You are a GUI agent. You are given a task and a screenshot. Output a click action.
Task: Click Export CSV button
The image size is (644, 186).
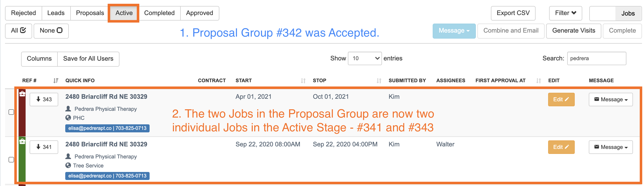click(513, 13)
